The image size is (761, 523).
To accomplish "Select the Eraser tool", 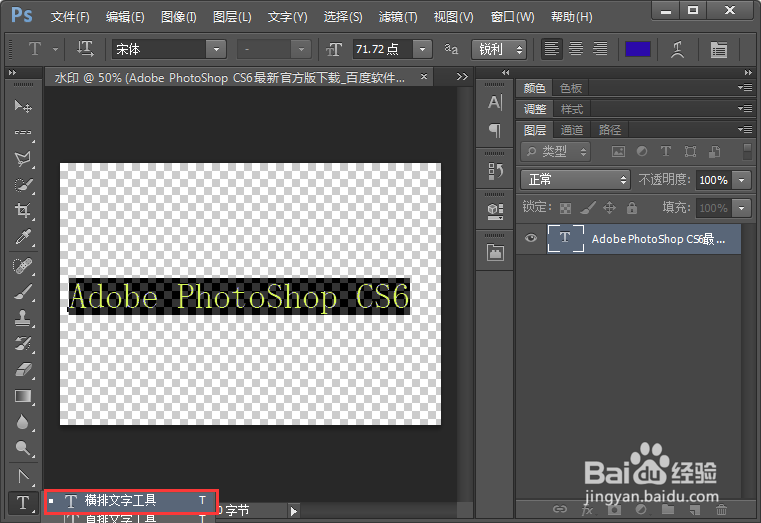I will click(x=23, y=370).
